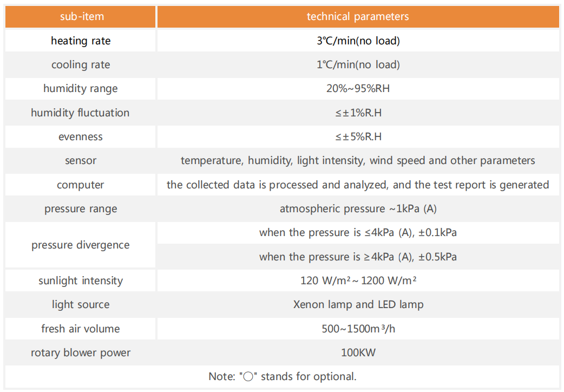Click the optional circle symbol in the note

pos(248,377)
